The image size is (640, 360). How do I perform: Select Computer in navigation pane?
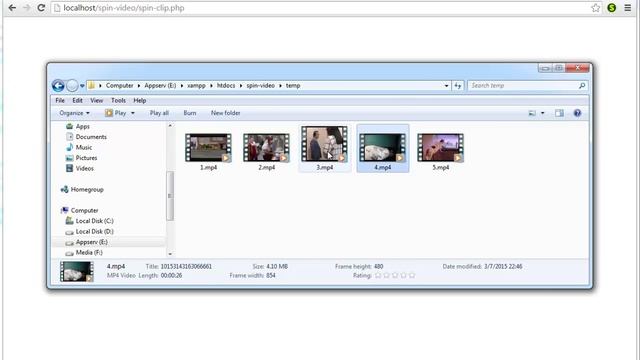tap(80, 211)
